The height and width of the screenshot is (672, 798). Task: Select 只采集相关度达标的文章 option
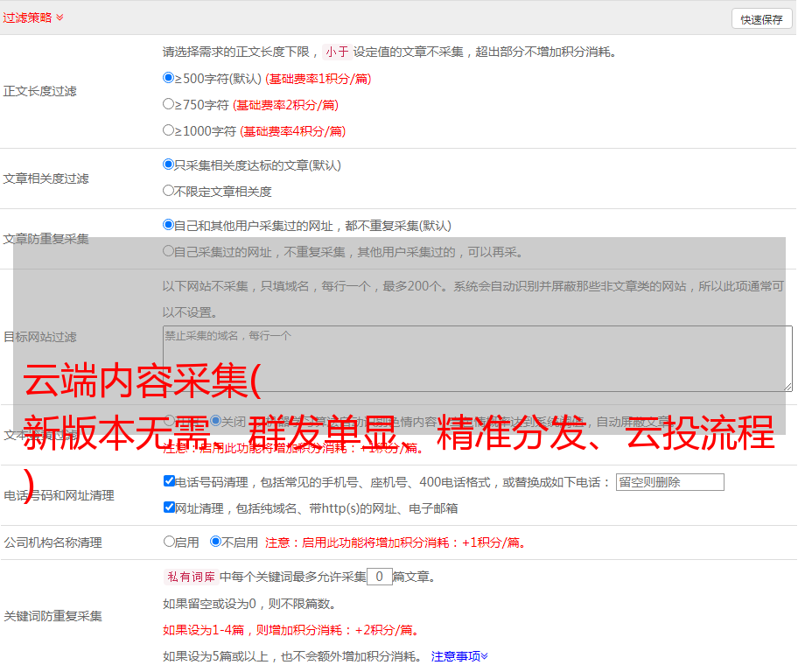(x=169, y=164)
